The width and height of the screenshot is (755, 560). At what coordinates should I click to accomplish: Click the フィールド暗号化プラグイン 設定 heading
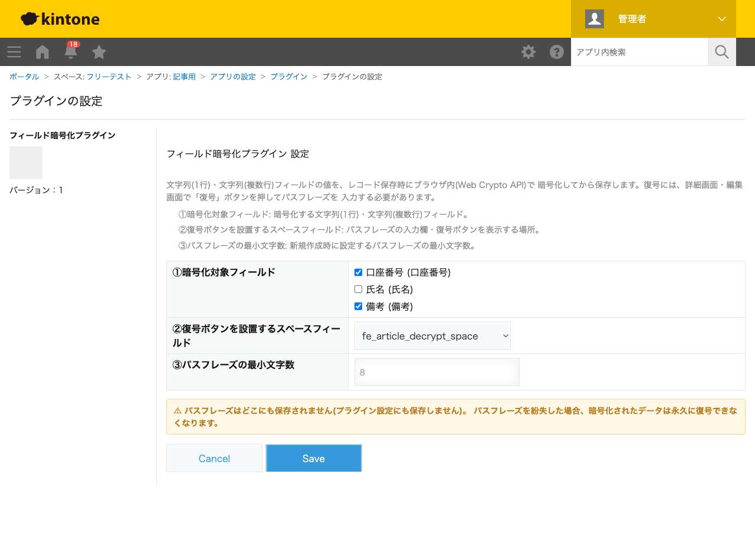(x=238, y=154)
